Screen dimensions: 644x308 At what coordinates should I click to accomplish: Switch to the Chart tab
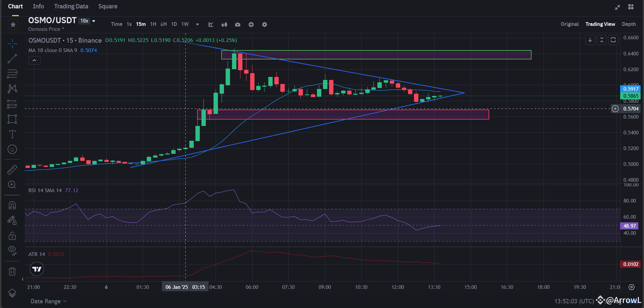[15, 6]
